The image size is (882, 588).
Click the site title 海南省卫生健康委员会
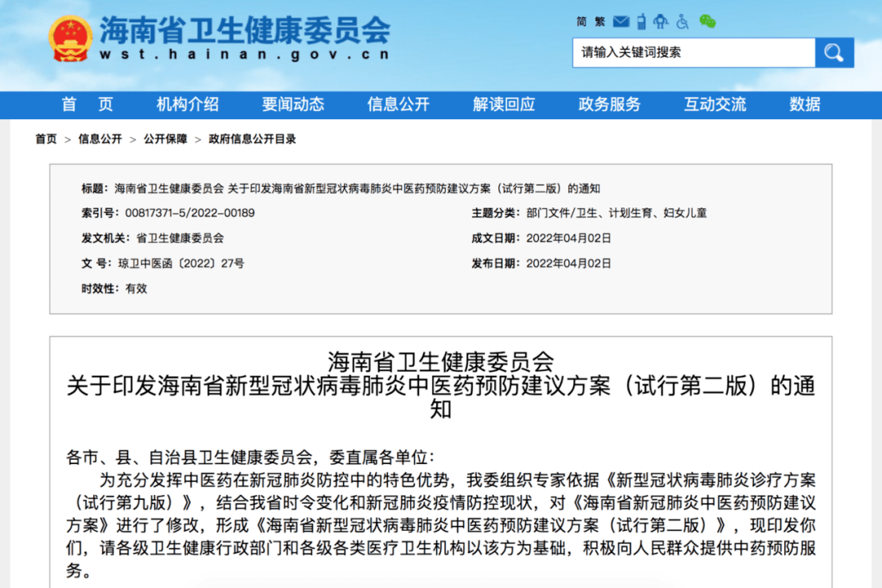(245, 30)
